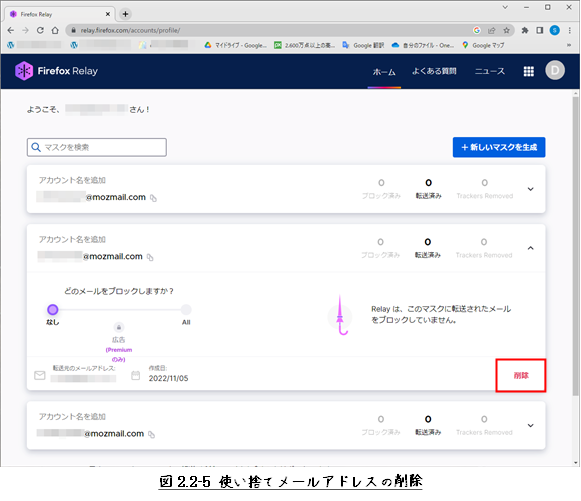Copy the third mozmail.com mask address
Screen dimensions: 581x501
151,434
